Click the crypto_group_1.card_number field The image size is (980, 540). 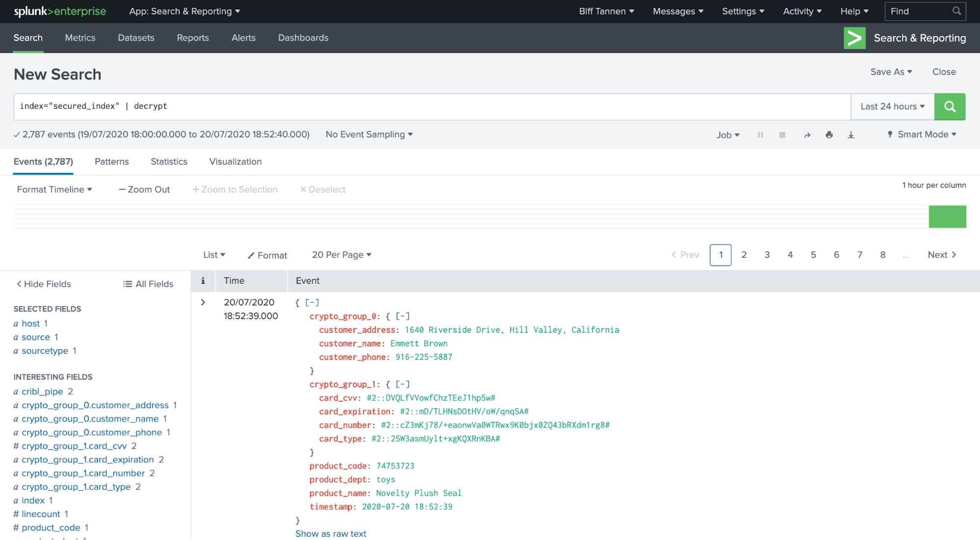pyautogui.click(x=83, y=473)
